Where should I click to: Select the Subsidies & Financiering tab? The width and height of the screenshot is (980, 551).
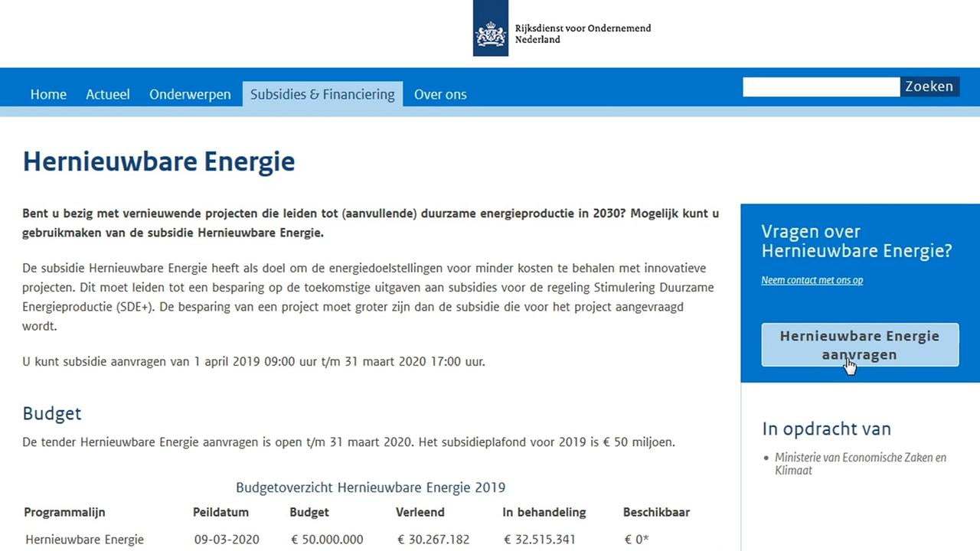point(322,94)
